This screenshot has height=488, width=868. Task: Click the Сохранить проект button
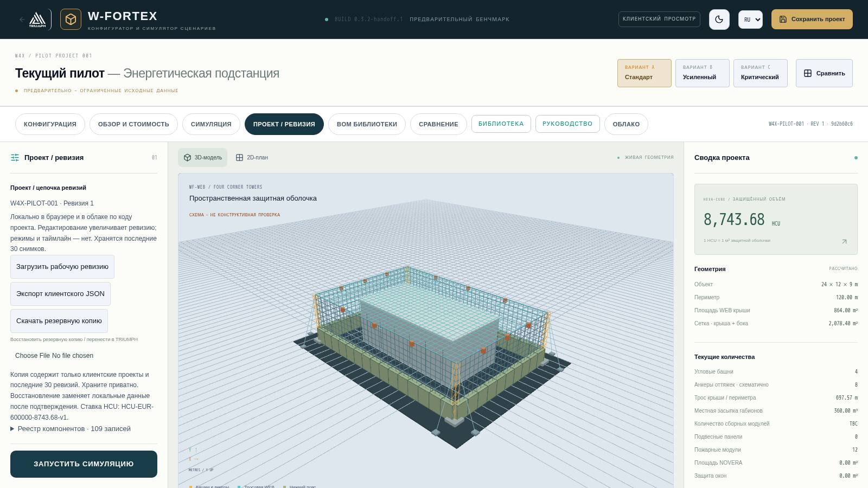(812, 20)
